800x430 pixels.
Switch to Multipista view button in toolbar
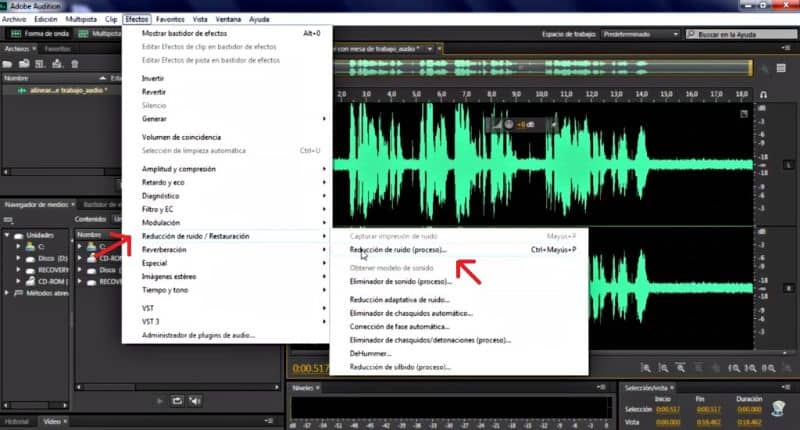[x=99, y=34]
